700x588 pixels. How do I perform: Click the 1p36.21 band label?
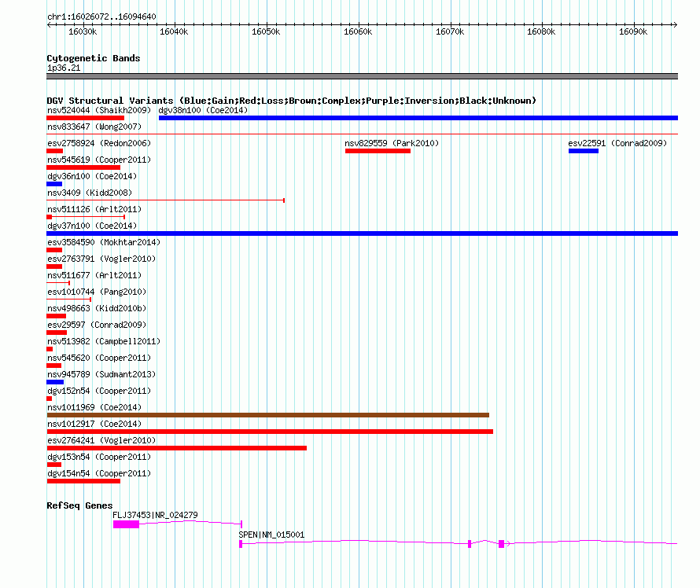tap(64, 68)
